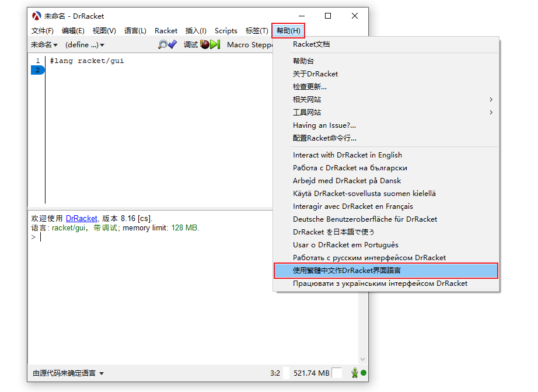Click the interactions scrollbar down arrow
538x392 pixels.
pos(363,359)
